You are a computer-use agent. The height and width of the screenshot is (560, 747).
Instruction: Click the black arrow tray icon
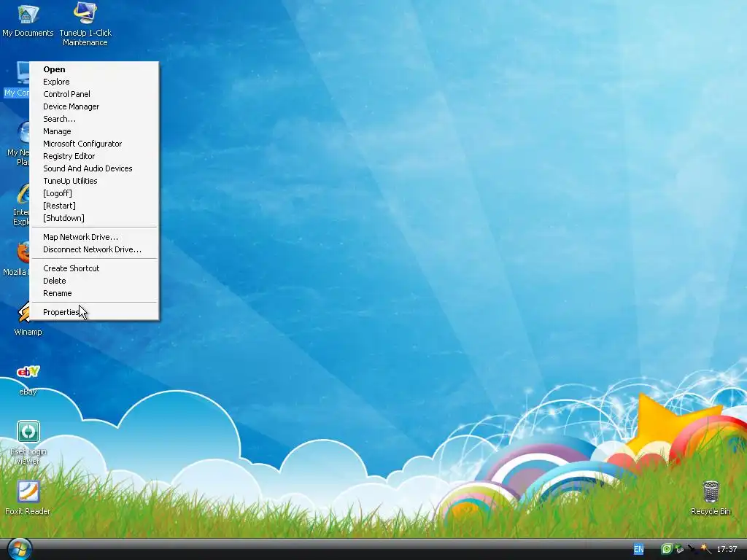coord(692,549)
